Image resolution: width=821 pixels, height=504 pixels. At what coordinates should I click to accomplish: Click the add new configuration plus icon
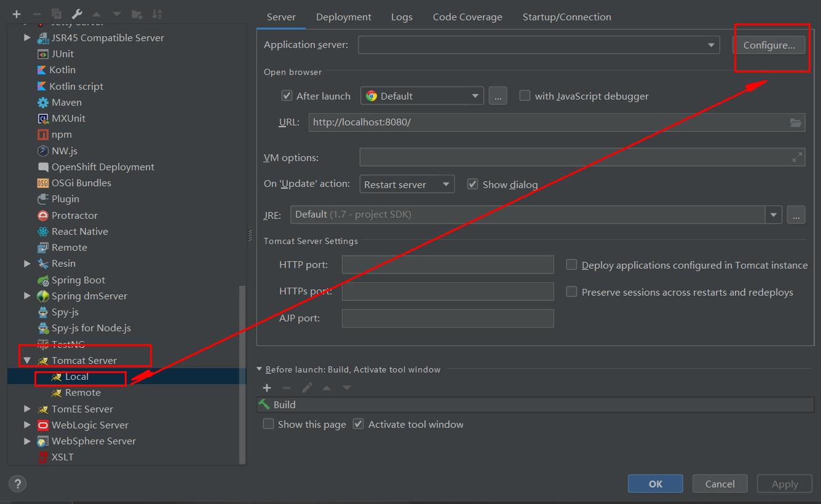click(17, 14)
